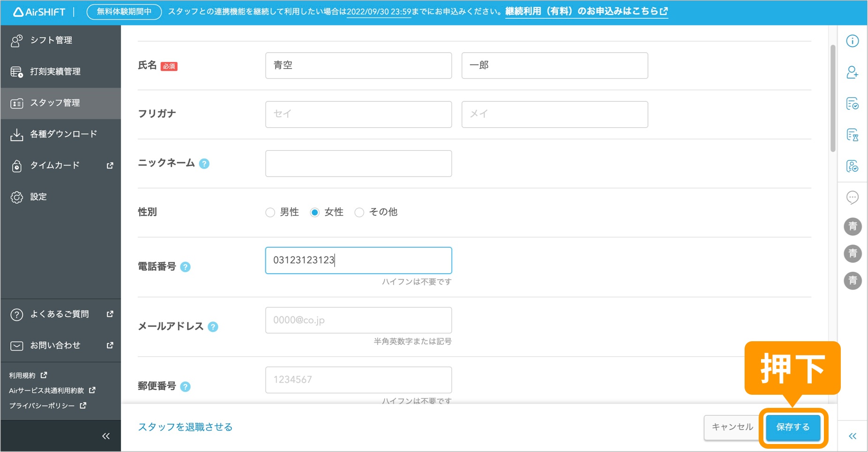
Task: Select the 男性 gender radio button
Action: click(x=270, y=212)
